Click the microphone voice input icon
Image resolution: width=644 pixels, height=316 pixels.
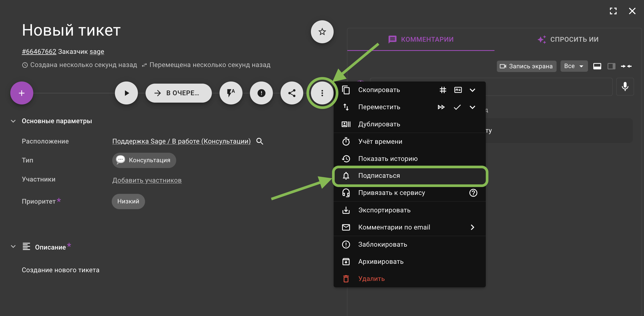coord(625,87)
